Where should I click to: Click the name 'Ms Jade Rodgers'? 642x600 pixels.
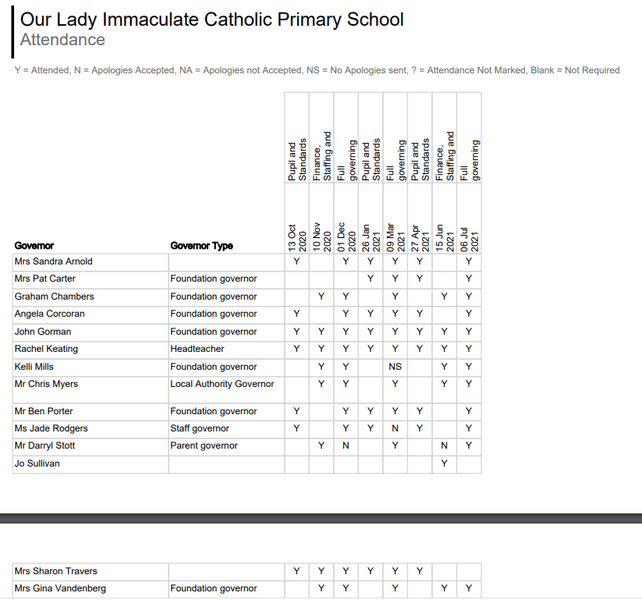[51, 428]
